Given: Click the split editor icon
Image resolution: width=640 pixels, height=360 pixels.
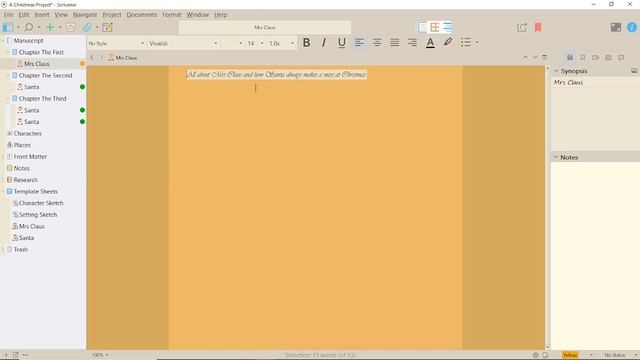Looking at the screenshot, I should pyautogui.click(x=544, y=58).
